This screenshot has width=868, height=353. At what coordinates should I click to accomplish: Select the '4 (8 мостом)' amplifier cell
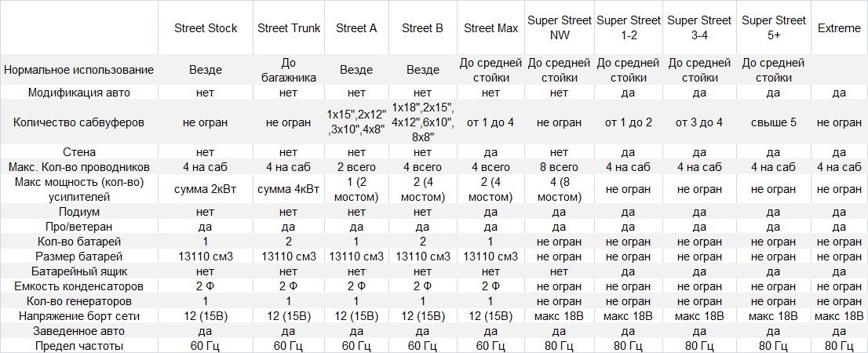559,189
